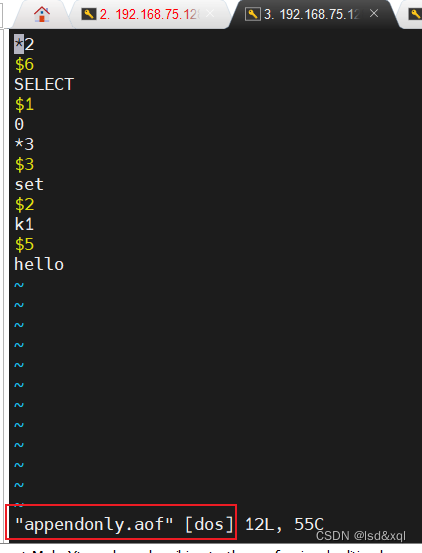The height and width of the screenshot is (553, 422).
Task: Click the set command line
Action: pos(29,184)
